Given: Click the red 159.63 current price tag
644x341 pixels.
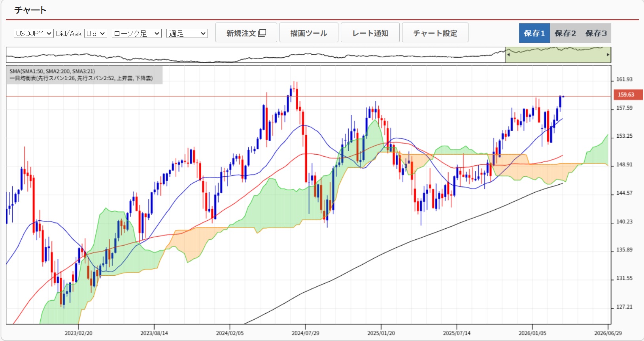Looking at the screenshot, I should coord(627,95).
